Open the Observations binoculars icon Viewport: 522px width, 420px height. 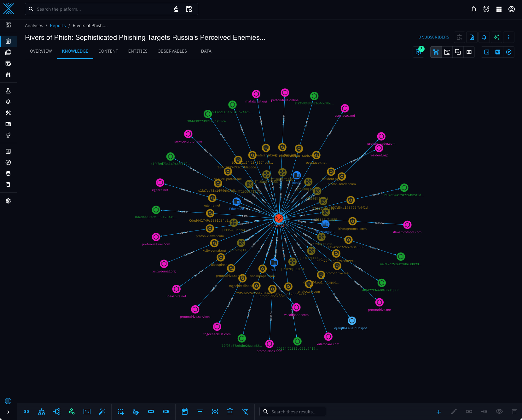pos(8,74)
